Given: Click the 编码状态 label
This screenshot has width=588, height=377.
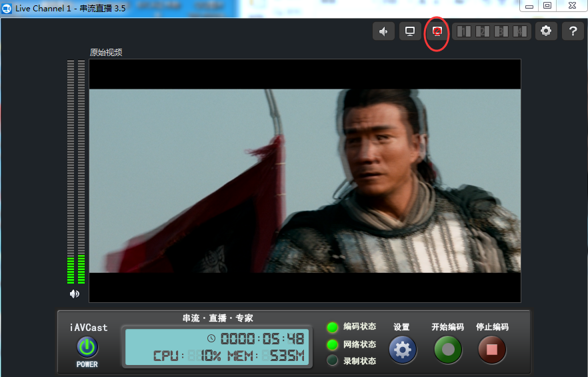Looking at the screenshot, I should coord(359,327).
